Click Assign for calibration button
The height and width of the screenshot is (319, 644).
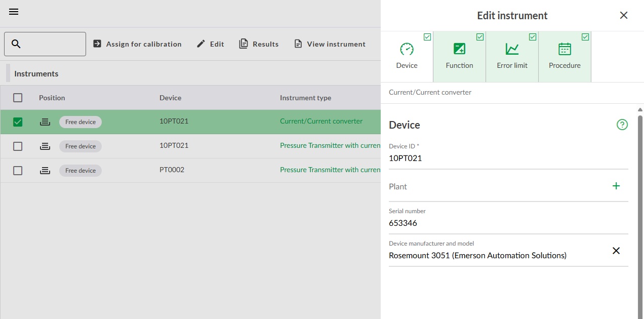click(137, 44)
